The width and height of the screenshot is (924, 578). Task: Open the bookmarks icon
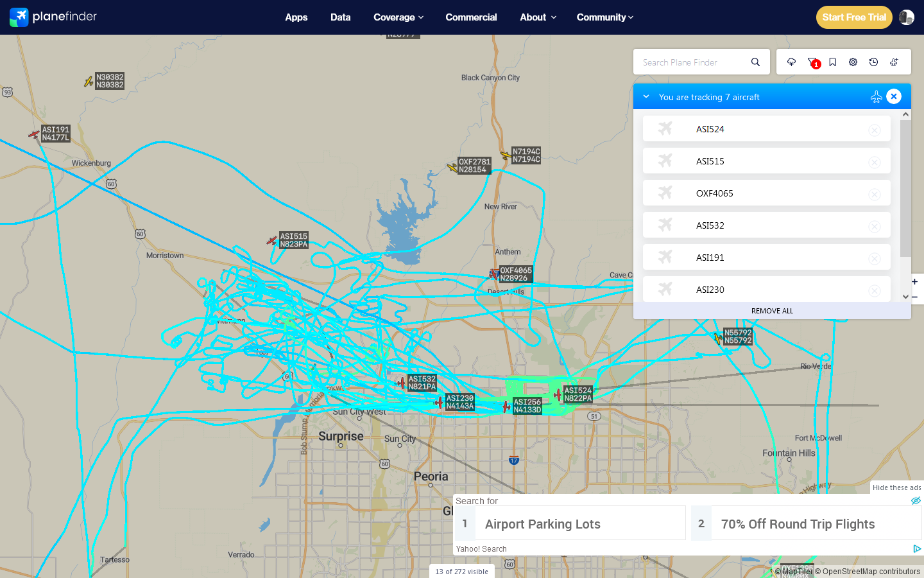pyautogui.click(x=832, y=62)
